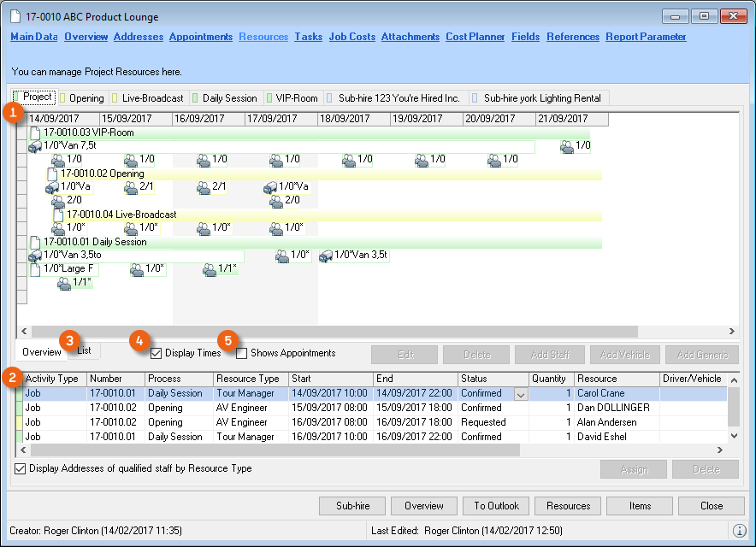The image size is (756, 547).
Task: Toggle Display Addresses of qualified staff checkbox
Action: click(x=21, y=468)
